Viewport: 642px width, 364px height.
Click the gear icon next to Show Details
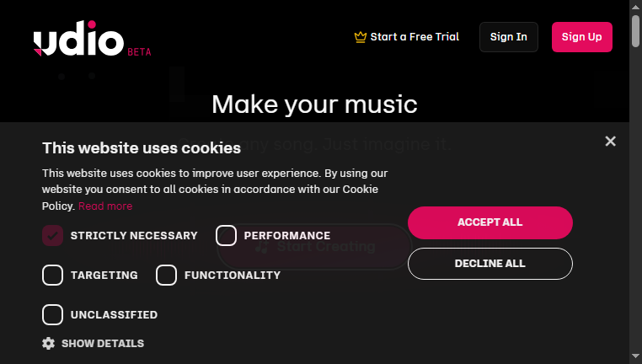(x=48, y=343)
